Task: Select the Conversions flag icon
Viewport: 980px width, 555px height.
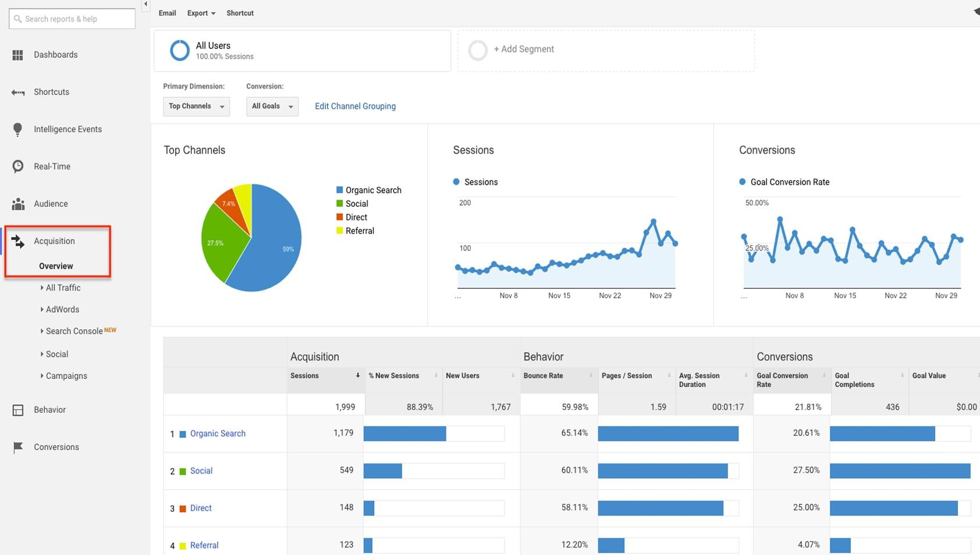Action: point(17,447)
